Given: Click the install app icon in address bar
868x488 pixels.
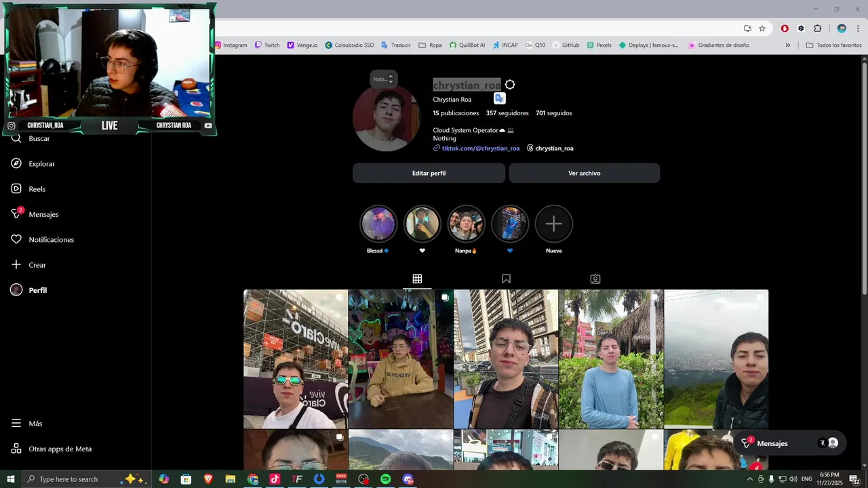Looking at the screenshot, I should [747, 28].
